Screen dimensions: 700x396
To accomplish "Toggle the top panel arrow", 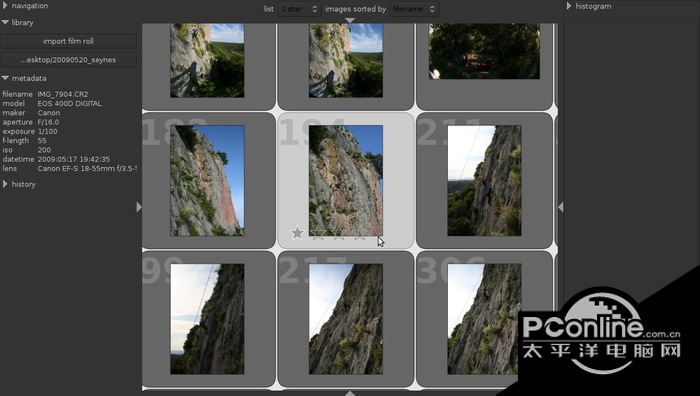I will [350, 21].
